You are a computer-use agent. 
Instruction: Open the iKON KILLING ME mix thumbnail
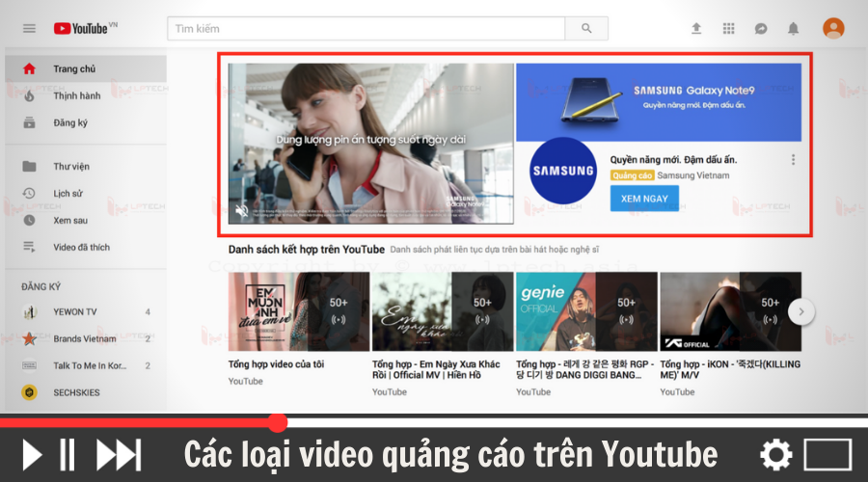click(x=731, y=311)
